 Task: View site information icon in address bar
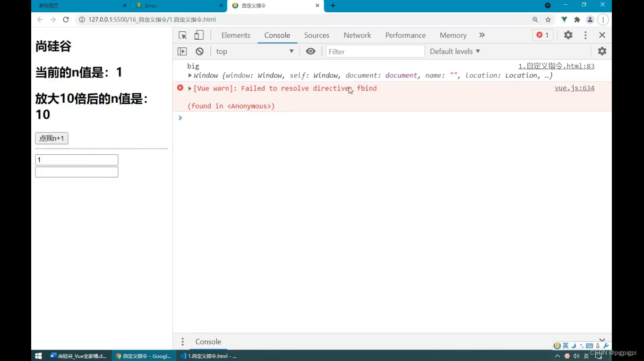[82, 19]
